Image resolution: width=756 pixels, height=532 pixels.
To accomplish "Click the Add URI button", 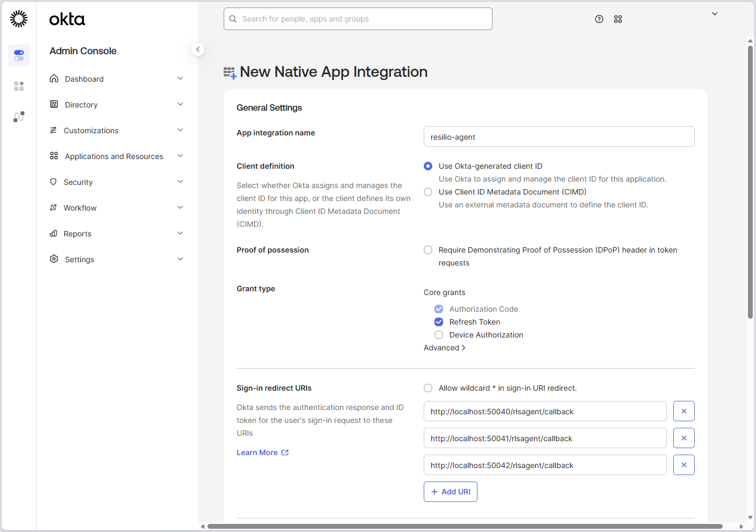I will 451,492.
